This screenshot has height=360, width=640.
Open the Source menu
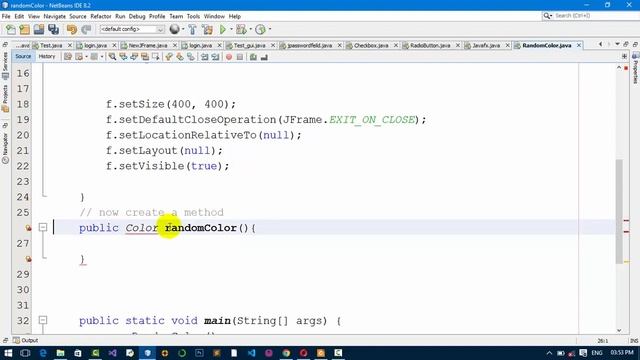coord(78,16)
